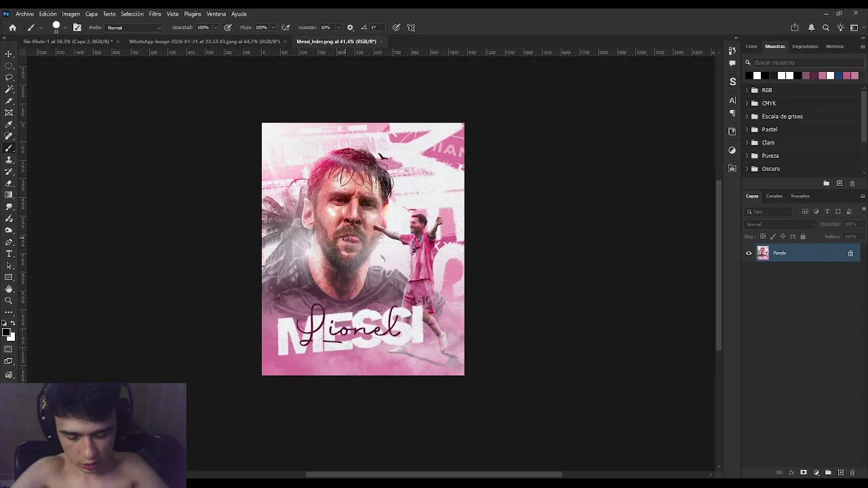Expand the Pastel swatch group
The image size is (868, 488).
[x=747, y=129]
